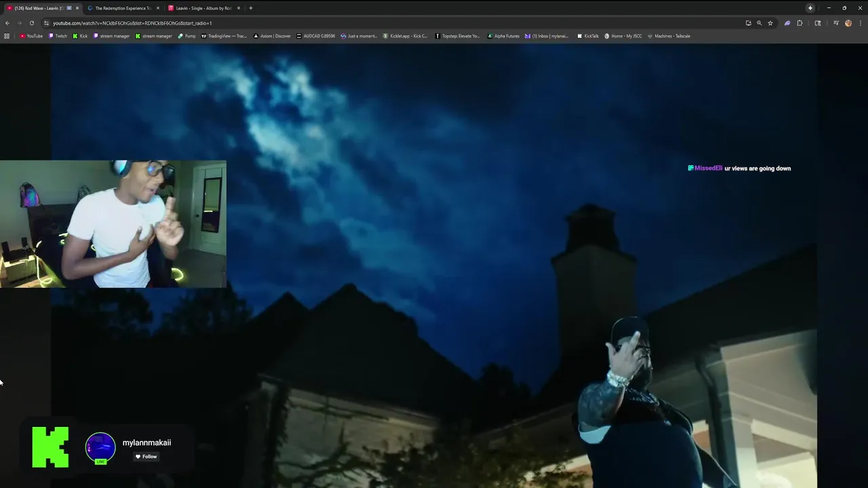Click the youtube.com URL address field
This screenshot has height=488, width=868.
click(x=393, y=23)
